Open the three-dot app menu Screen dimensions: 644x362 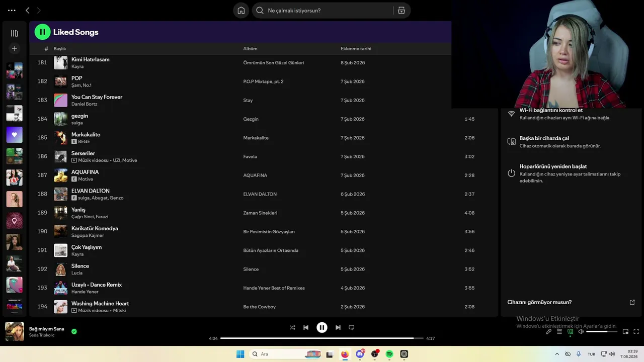click(12, 10)
